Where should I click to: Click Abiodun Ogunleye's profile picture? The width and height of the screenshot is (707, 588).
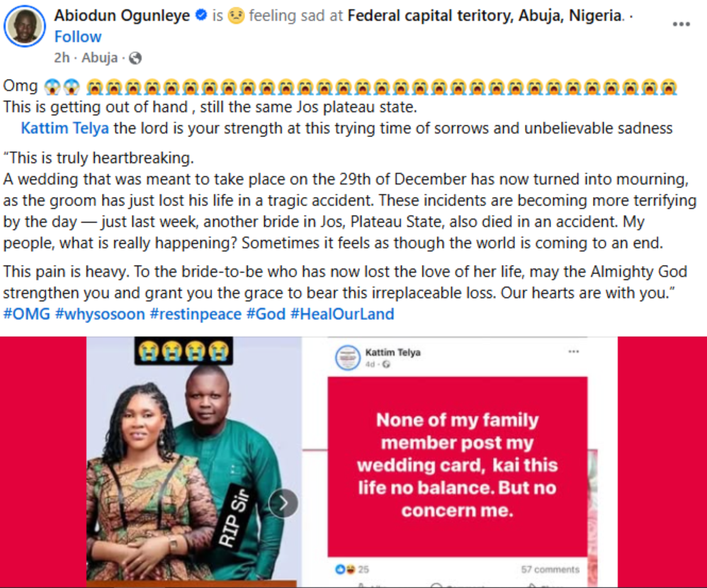[x=25, y=28]
